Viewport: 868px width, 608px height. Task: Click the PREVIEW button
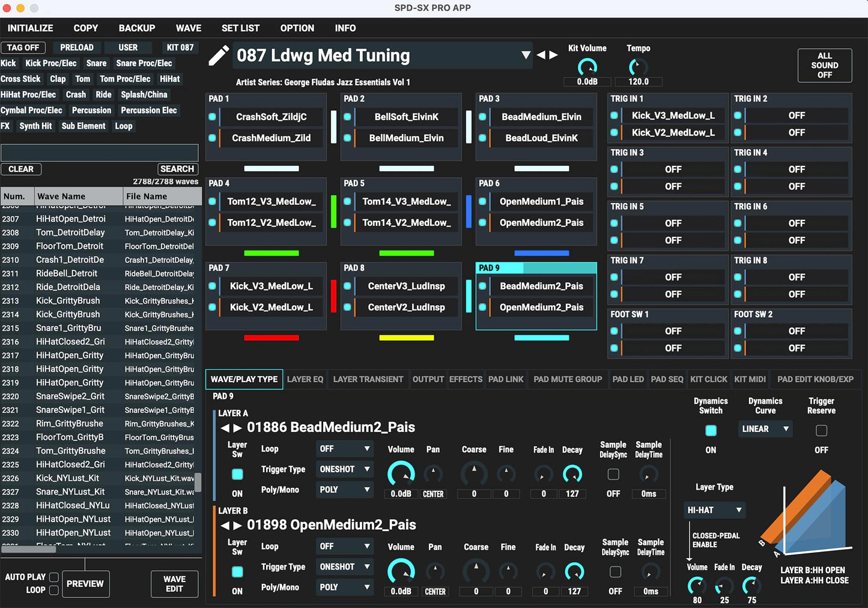[85, 584]
